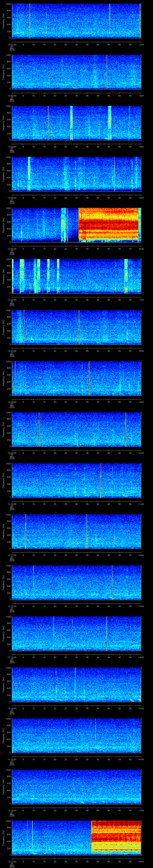Select the spectrogram for minute 12:03:00

(x=77, y=123)
